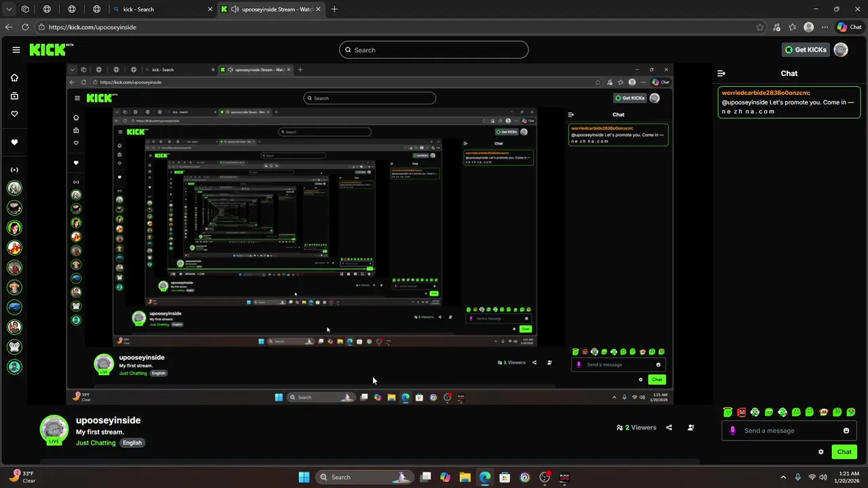Click the English language tag
The width and height of the screenshot is (868, 488).
click(x=132, y=443)
